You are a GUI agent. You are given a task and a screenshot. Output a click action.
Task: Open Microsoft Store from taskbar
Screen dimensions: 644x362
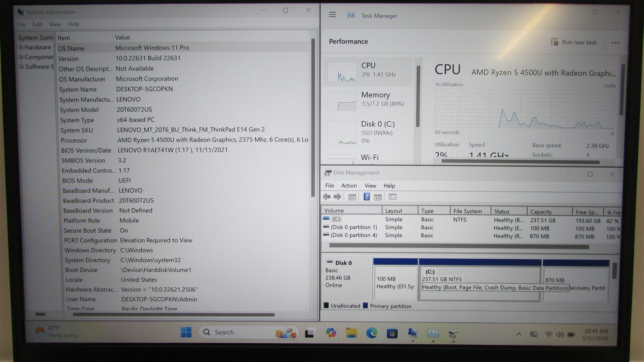pos(392,333)
